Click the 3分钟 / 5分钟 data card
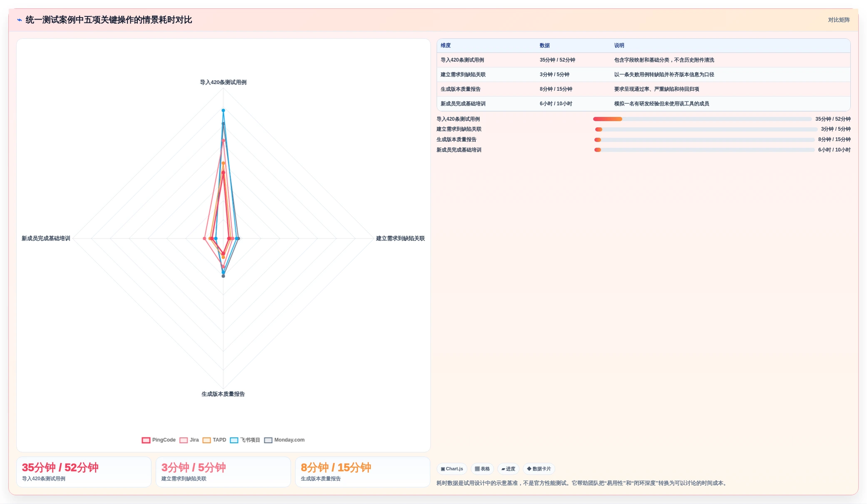The height and width of the screenshot is (504, 867). (x=223, y=472)
